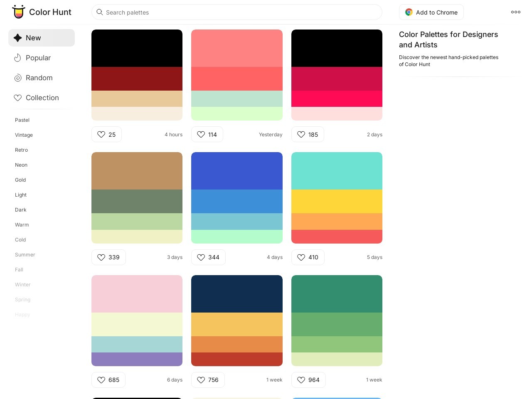532x399 pixels.
Task: Click pink top swatch in 685-likes palette
Action: click(x=137, y=294)
